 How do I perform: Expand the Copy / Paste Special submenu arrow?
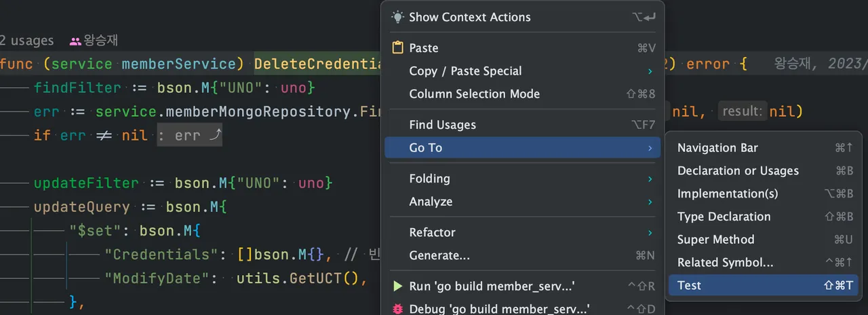pos(650,71)
